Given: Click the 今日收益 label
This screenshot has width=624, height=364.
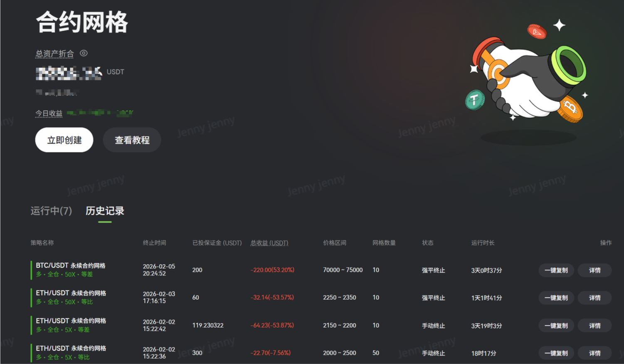Looking at the screenshot, I should pos(49,113).
